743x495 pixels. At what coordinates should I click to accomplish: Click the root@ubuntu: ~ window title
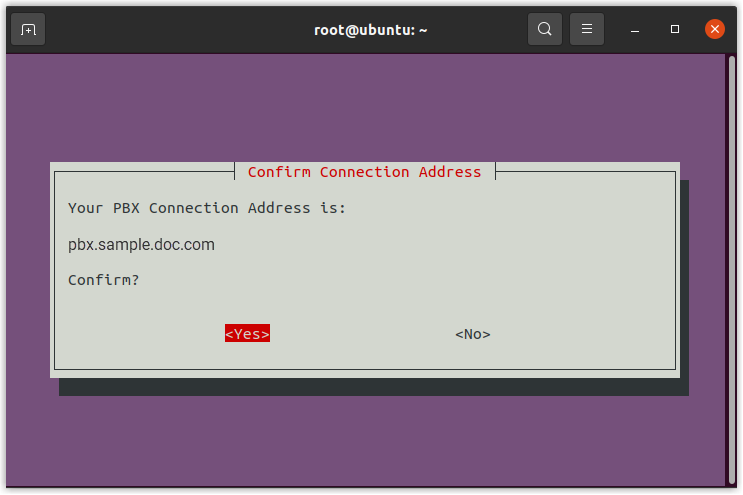click(371, 30)
